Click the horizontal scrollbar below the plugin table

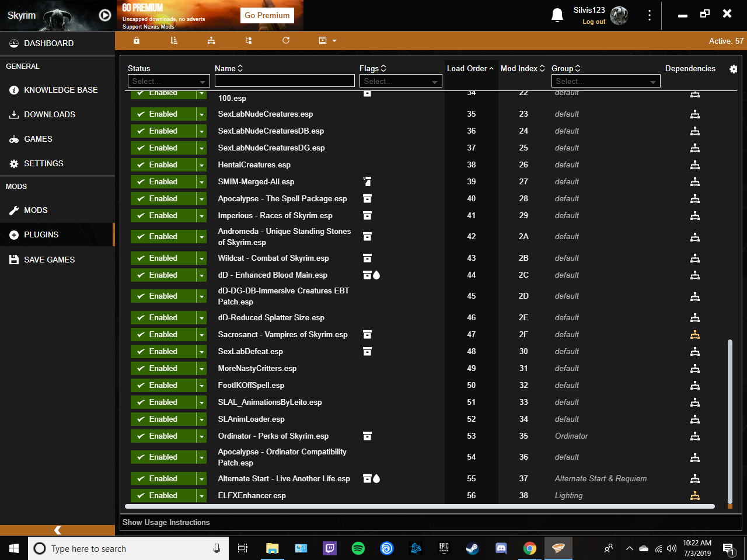[420, 506]
